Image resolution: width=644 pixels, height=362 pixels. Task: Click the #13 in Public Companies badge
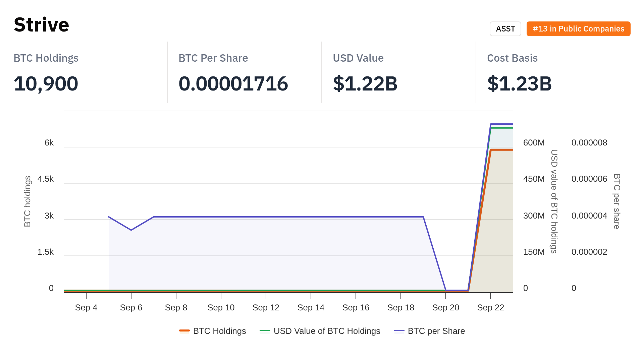point(578,29)
